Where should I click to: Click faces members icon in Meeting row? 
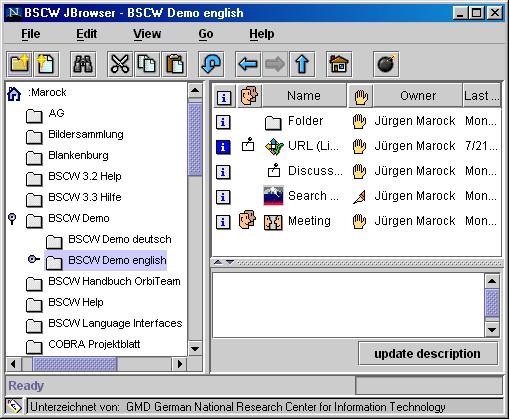pyautogui.click(x=247, y=220)
